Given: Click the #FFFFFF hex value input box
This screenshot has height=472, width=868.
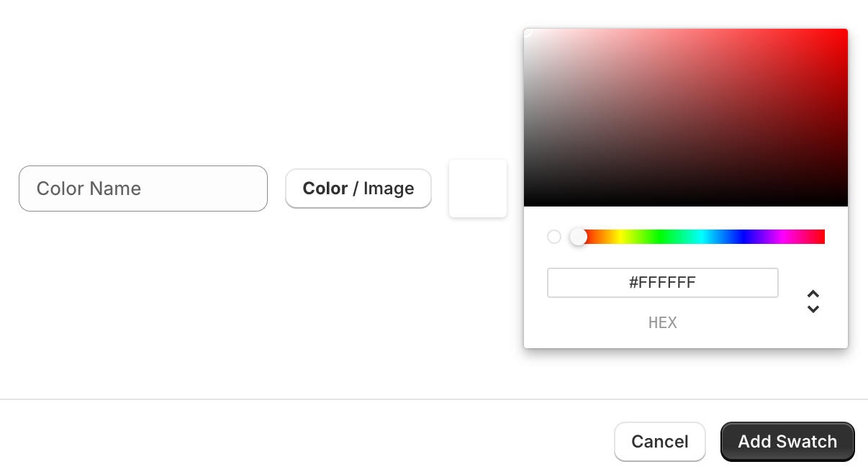Looking at the screenshot, I should [x=662, y=282].
